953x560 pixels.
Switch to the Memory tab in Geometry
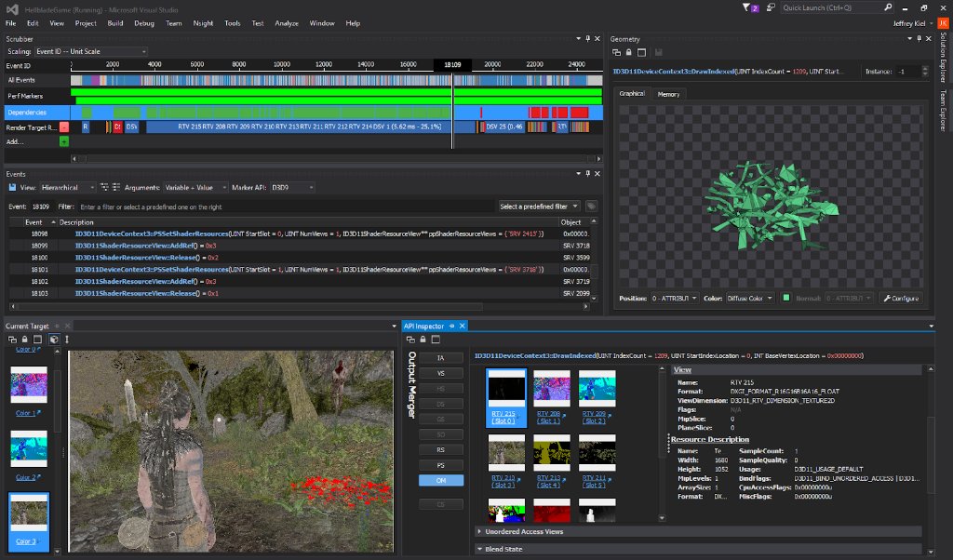pos(668,94)
